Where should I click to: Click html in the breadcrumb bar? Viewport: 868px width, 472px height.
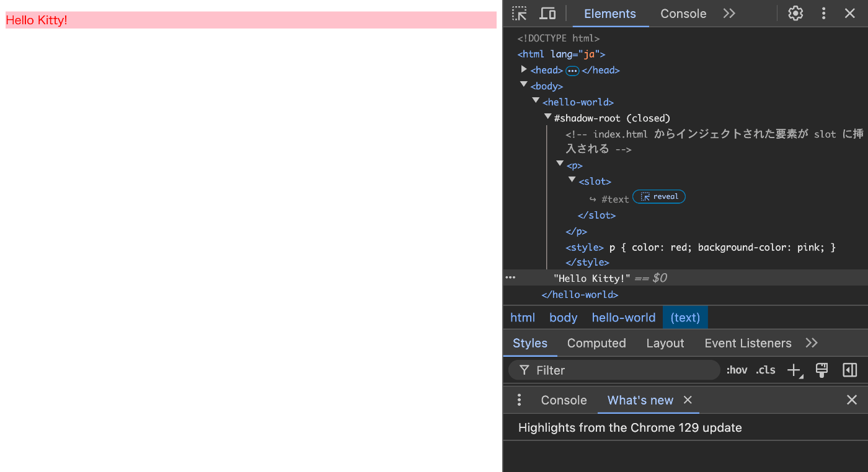click(x=523, y=317)
